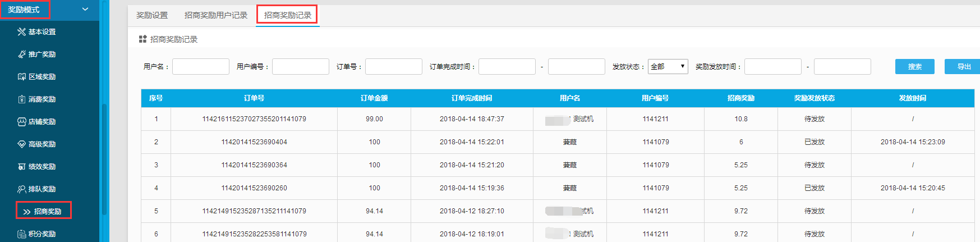
Task: Click the 奖励发放时间 start date field
Action: tap(773, 66)
